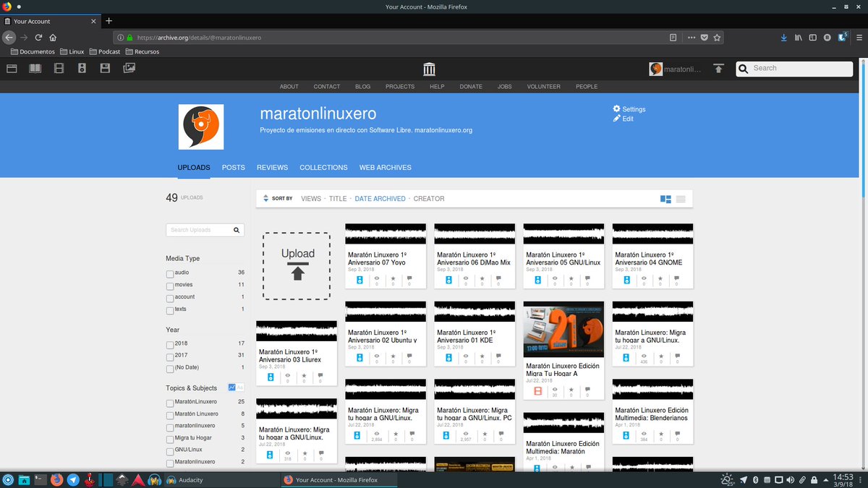This screenshot has width=868, height=488.
Task: Click the upload arrow icon in navbar
Action: tap(718, 69)
